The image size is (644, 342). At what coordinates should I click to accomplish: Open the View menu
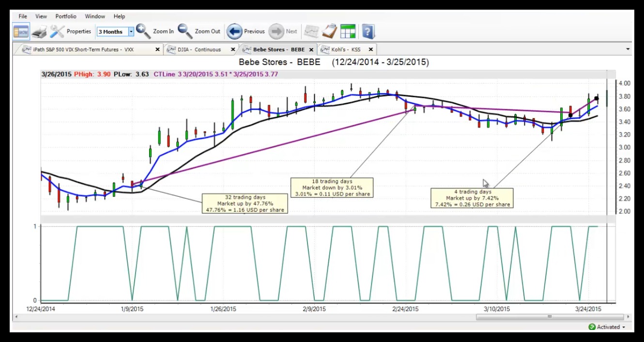[x=41, y=16]
